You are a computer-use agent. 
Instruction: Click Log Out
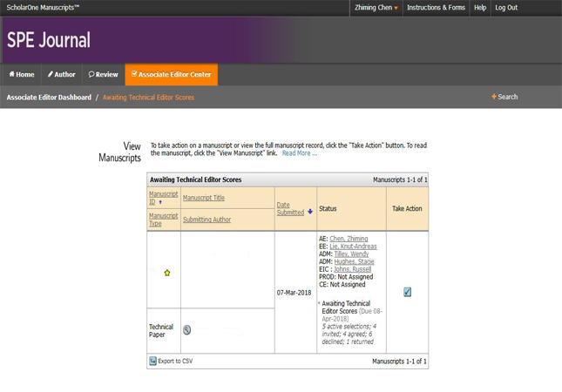[x=506, y=8]
